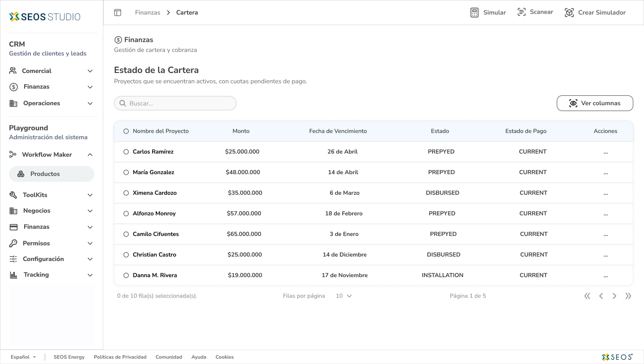644x364 pixels.
Task: Click the Scanear scan icon
Action: pos(521,12)
